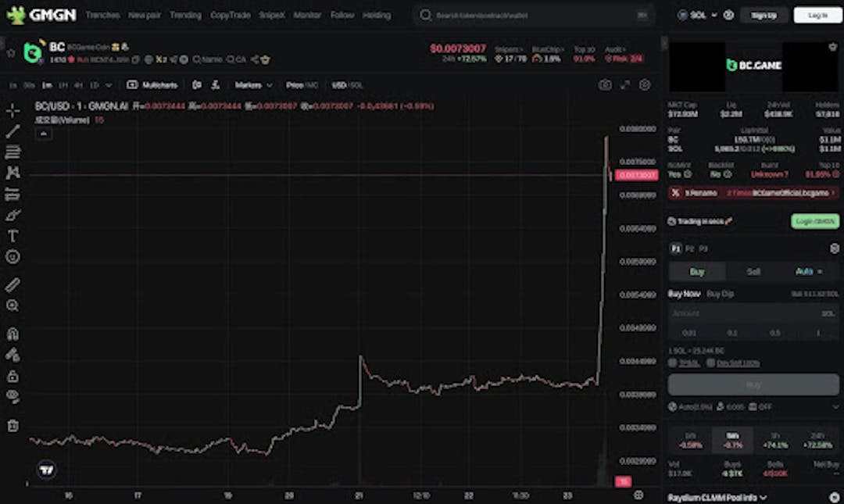Switch to the Sell tab
Image resolution: width=844 pixels, height=504 pixels.
click(x=753, y=271)
